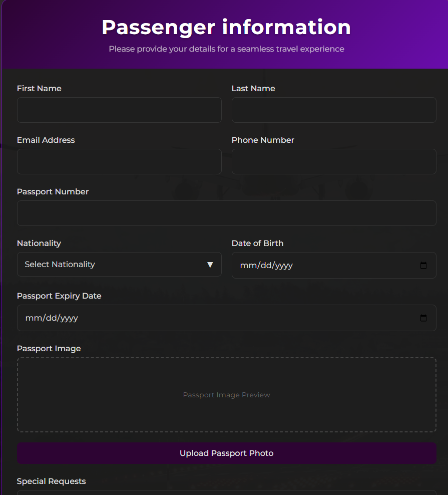Select the Email Address input field

pyautogui.click(x=119, y=162)
